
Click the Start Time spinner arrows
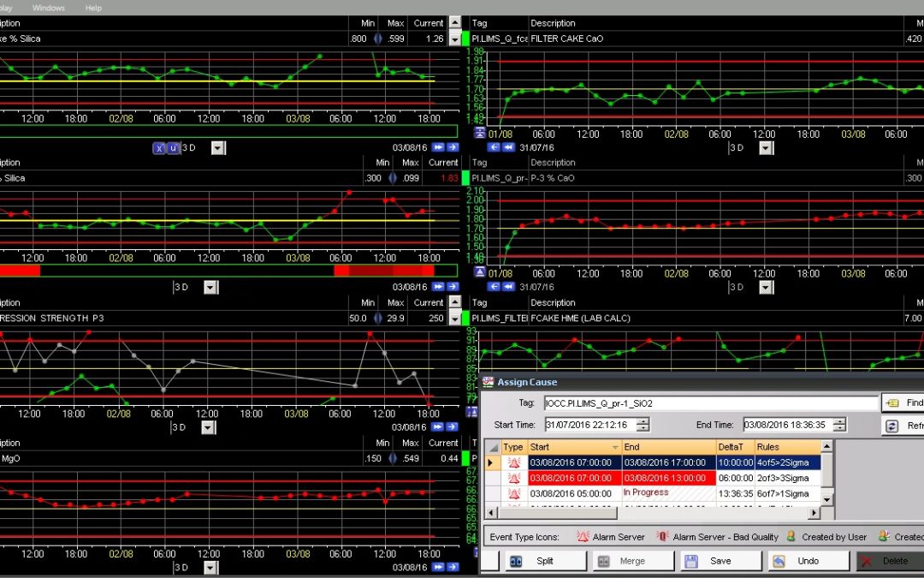pos(643,425)
